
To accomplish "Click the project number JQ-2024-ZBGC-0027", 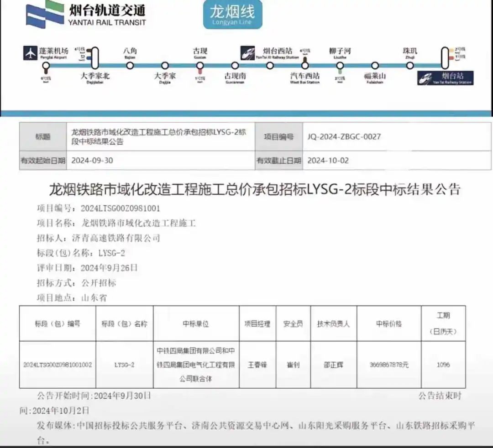I will click(x=344, y=136).
